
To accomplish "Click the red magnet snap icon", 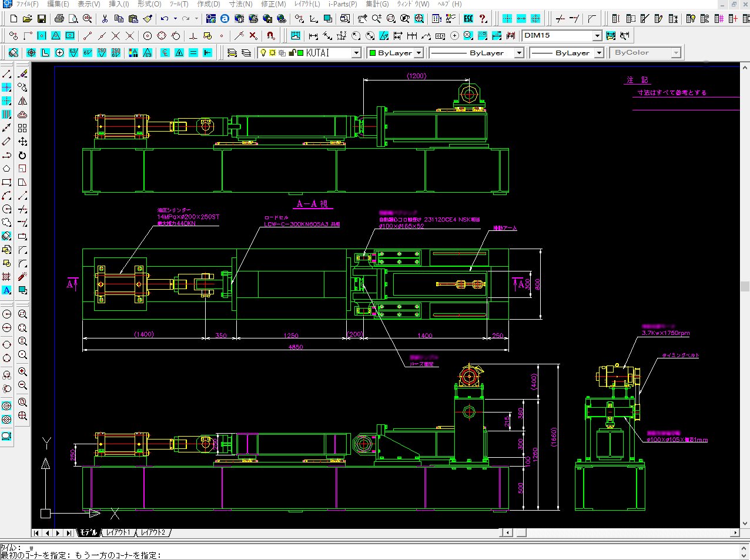I will click(270, 36).
